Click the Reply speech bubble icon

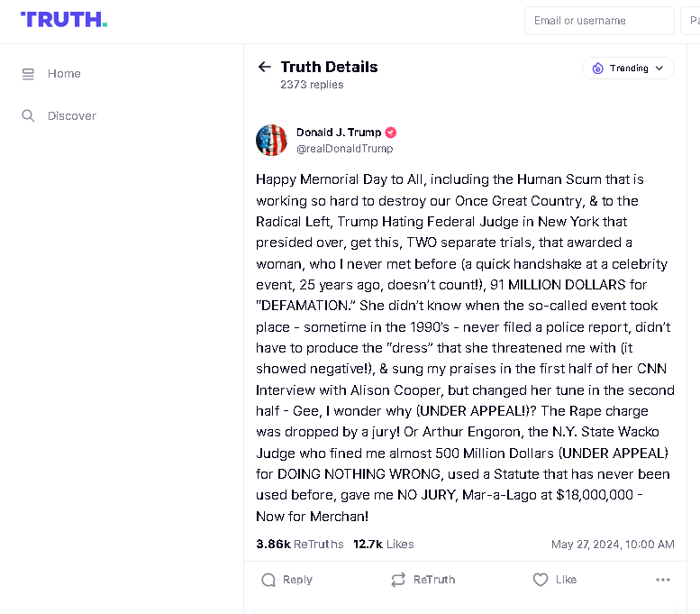coord(268,580)
